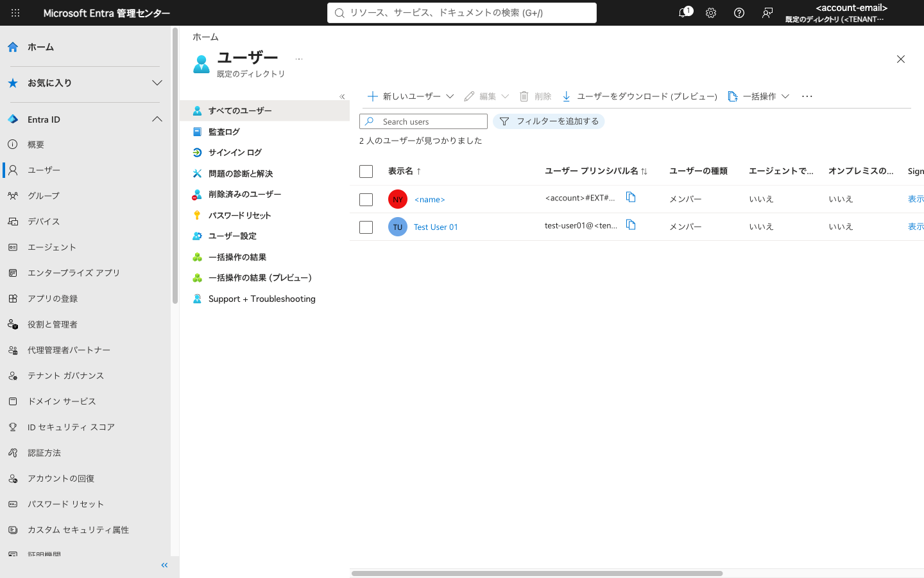Open the Test User 01 link
924x578 pixels.
pyautogui.click(x=436, y=227)
